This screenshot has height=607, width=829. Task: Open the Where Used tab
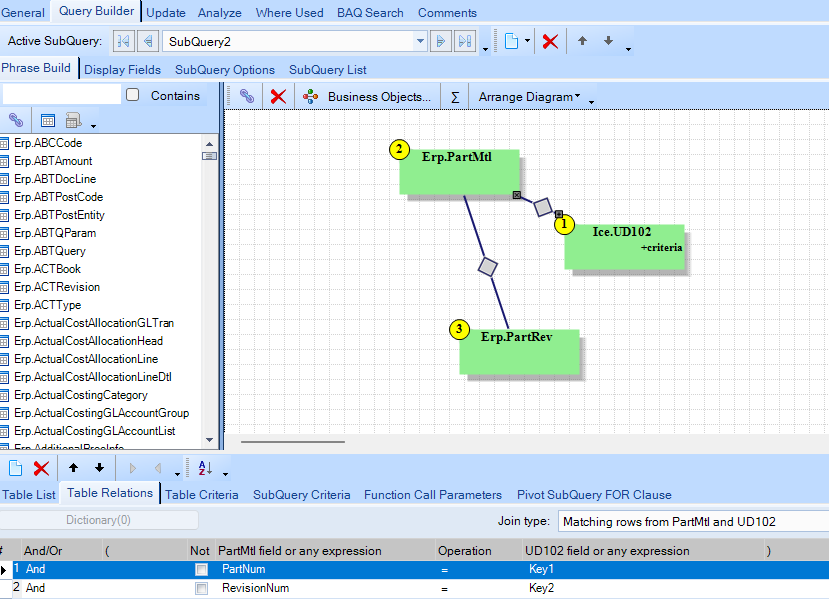[289, 13]
